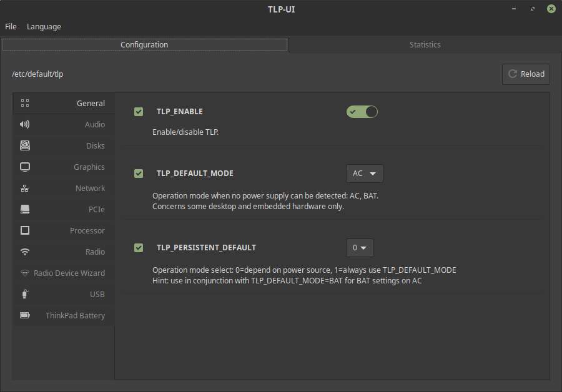This screenshot has width=562, height=392.
Task: Open the Language menu
Action: coord(44,26)
